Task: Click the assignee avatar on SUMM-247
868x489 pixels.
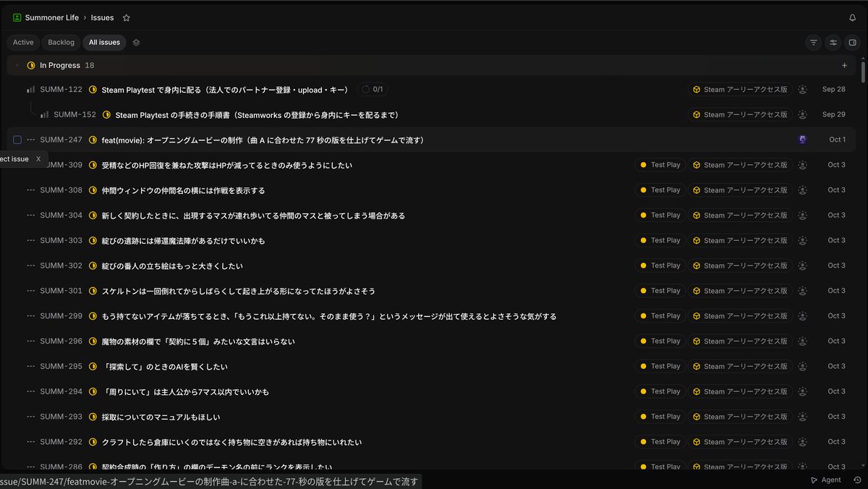Action: tap(802, 140)
